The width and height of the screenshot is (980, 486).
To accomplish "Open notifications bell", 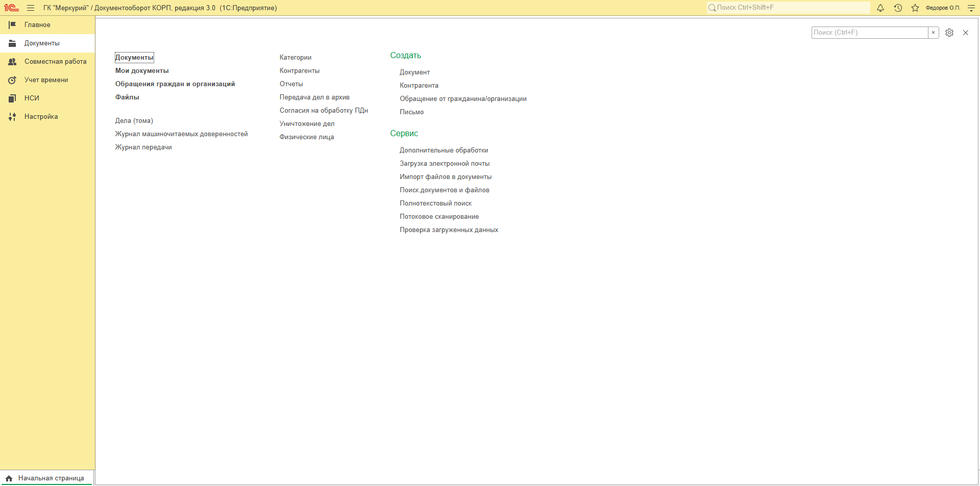I will pos(880,8).
